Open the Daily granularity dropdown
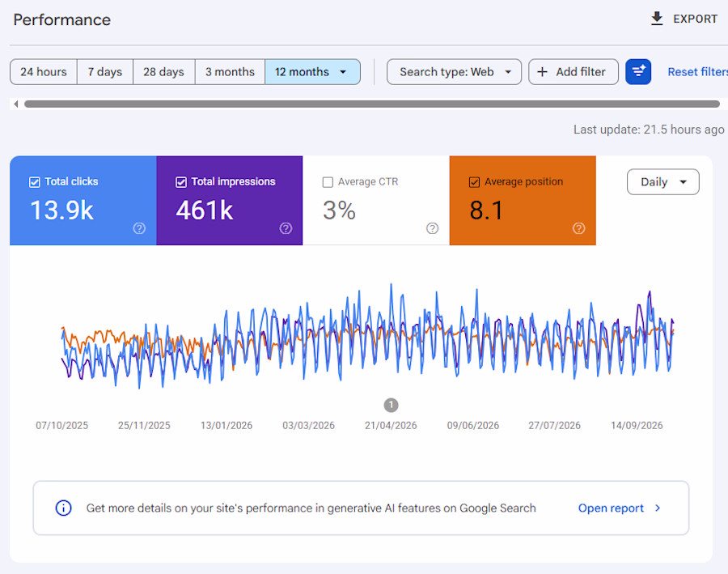Image resolution: width=728 pixels, height=574 pixels. coord(663,181)
